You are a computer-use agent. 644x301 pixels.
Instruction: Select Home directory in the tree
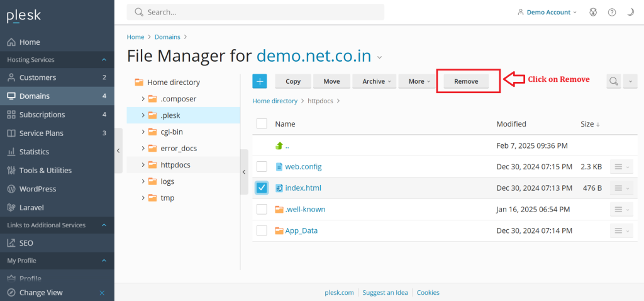(174, 82)
